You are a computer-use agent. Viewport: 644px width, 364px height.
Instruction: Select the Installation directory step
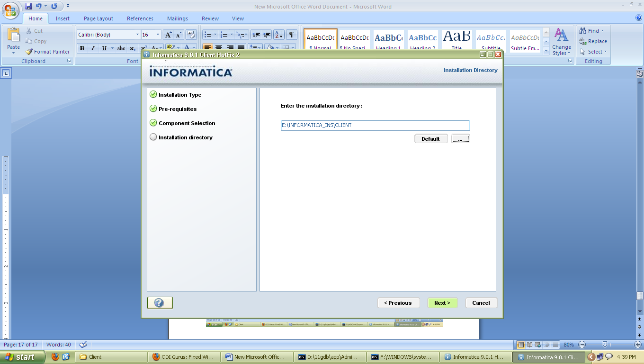click(181, 137)
